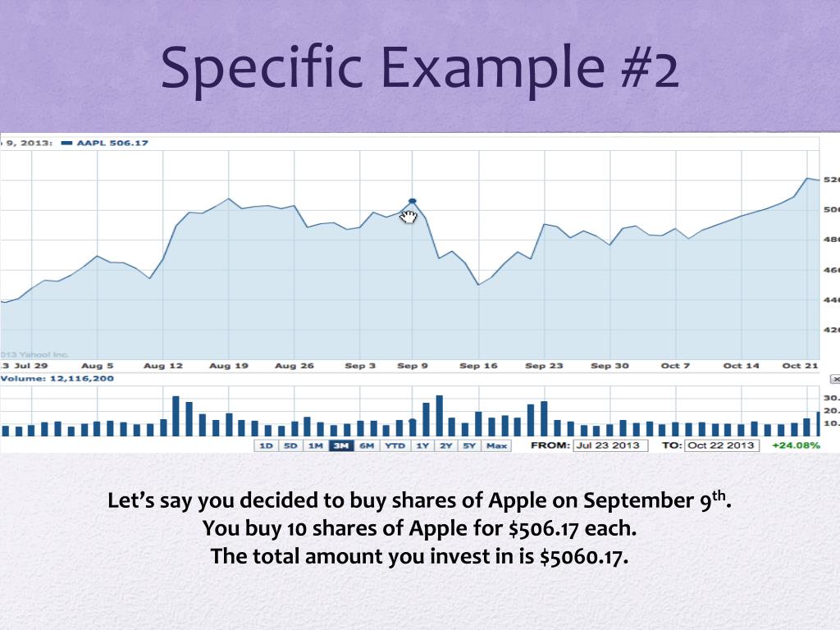This screenshot has width=840, height=630.
Task: Select the 5D time range button
Action: click(290, 445)
